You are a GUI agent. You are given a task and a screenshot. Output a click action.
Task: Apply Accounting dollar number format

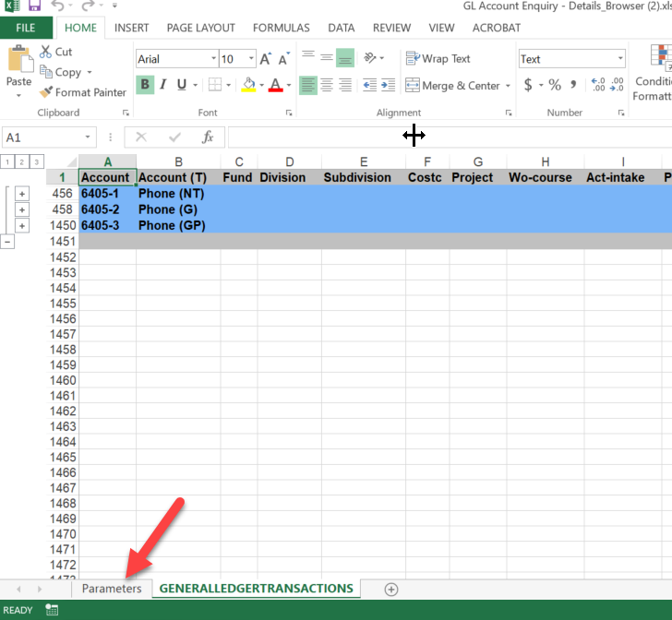[528, 85]
